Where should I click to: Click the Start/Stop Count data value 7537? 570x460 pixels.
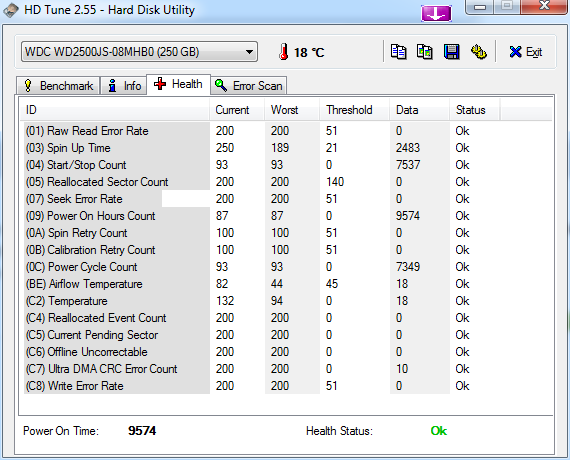(408, 165)
